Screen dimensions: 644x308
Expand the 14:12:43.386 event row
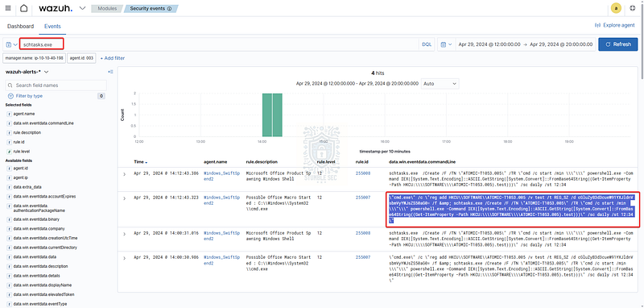[125, 174]
